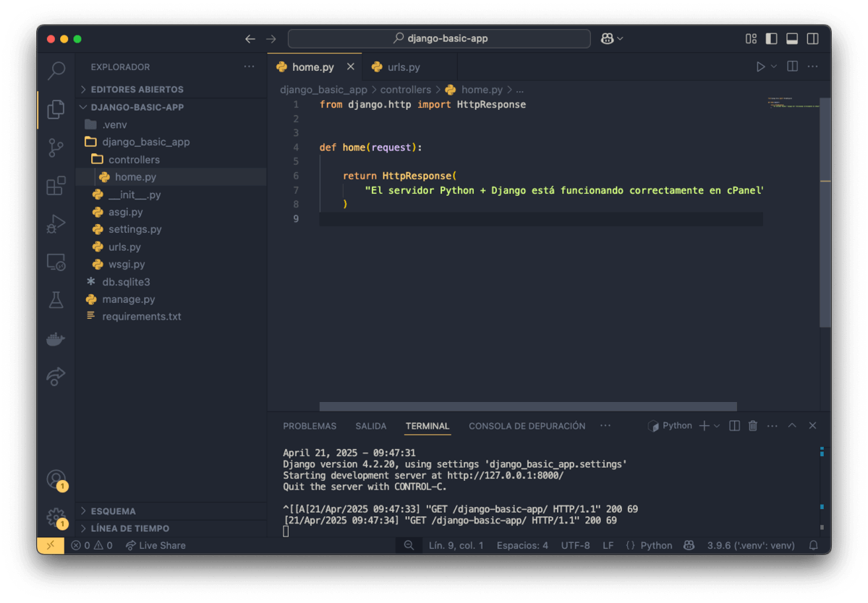
Task: Close the terminal panel
Action: [812, 426]
